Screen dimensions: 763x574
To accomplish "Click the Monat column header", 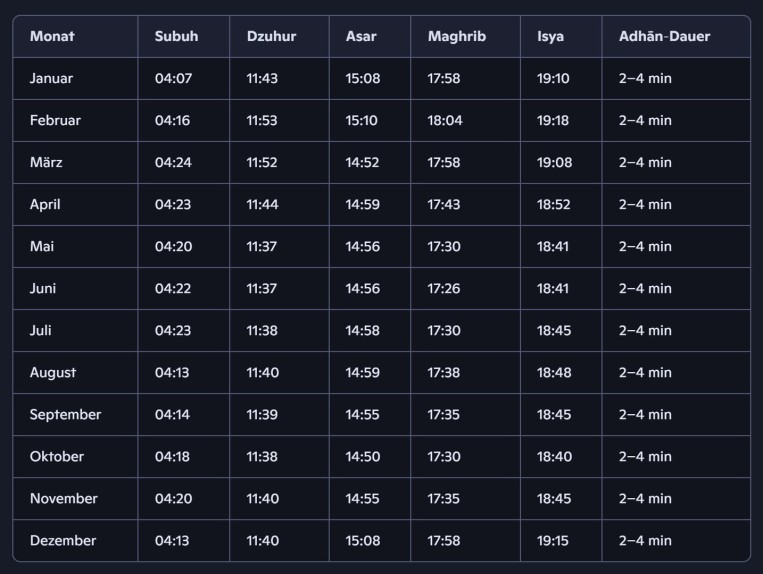I will pos(52,36).
